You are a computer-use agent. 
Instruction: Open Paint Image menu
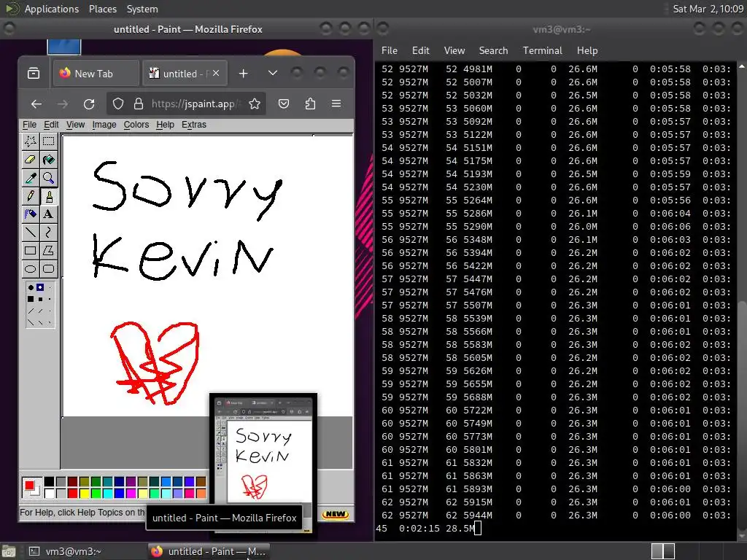[x=104, y=125]
